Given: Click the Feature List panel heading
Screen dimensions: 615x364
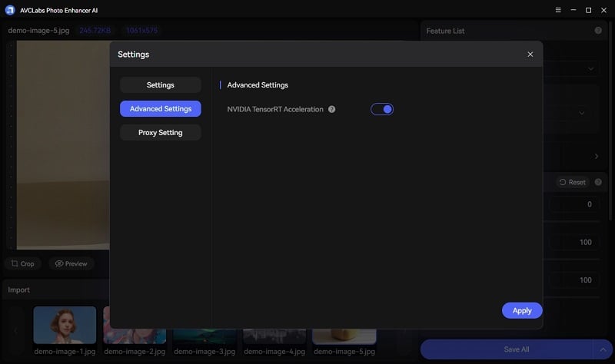Looking at the screenshot, I should pyautogui.click(x=445, y=31).
